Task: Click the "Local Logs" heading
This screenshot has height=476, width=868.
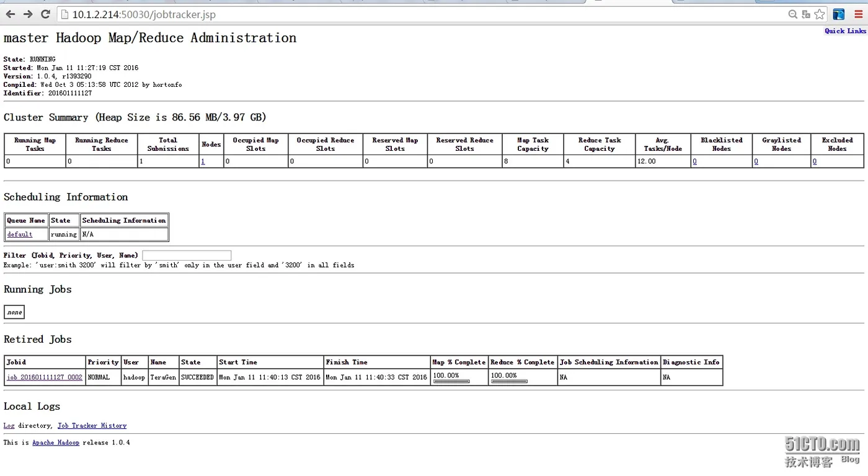Action: click(x=32, y=406)
